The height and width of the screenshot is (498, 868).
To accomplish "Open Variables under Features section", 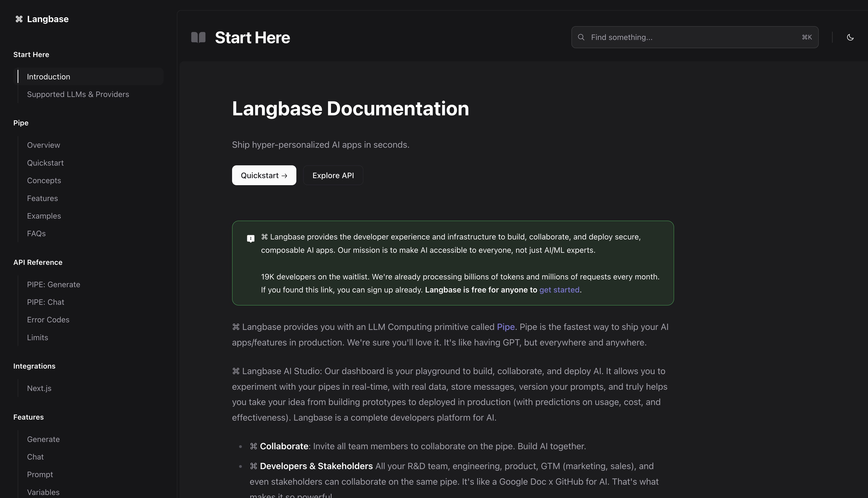I will (x=43, y=492).
